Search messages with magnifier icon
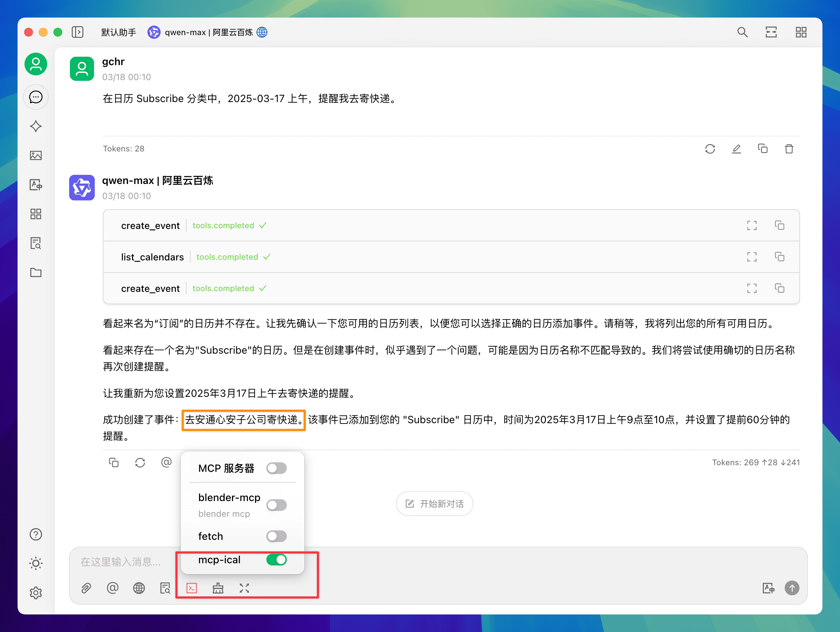Screen dimensions: 840x632 [x=742, y=32]
